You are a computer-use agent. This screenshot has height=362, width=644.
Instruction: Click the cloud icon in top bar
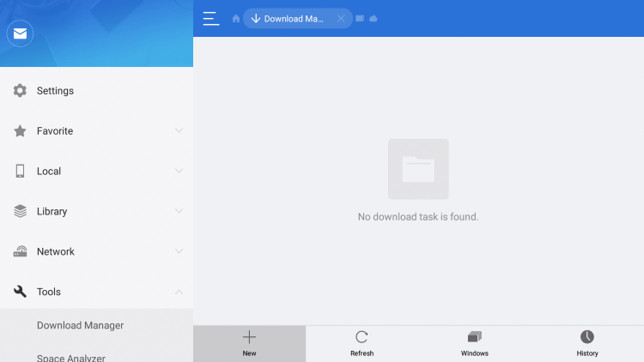(374, 19)
